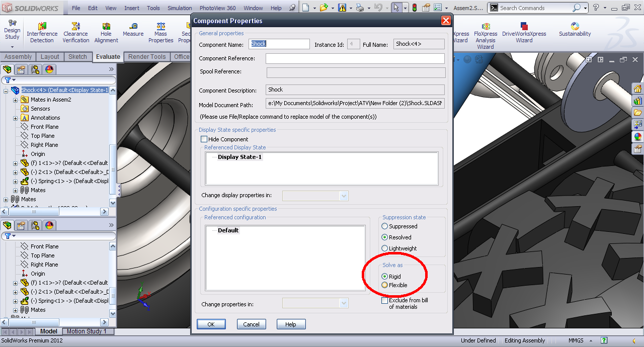The image size is (644, 347).
Task: Click the Print icon
Action: [360, 8]
